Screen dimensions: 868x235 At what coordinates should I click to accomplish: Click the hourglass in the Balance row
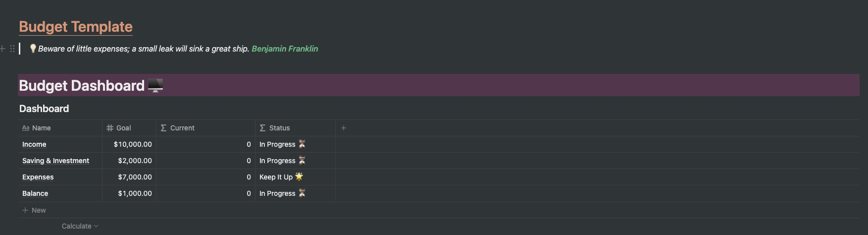[x=302, y=193]
